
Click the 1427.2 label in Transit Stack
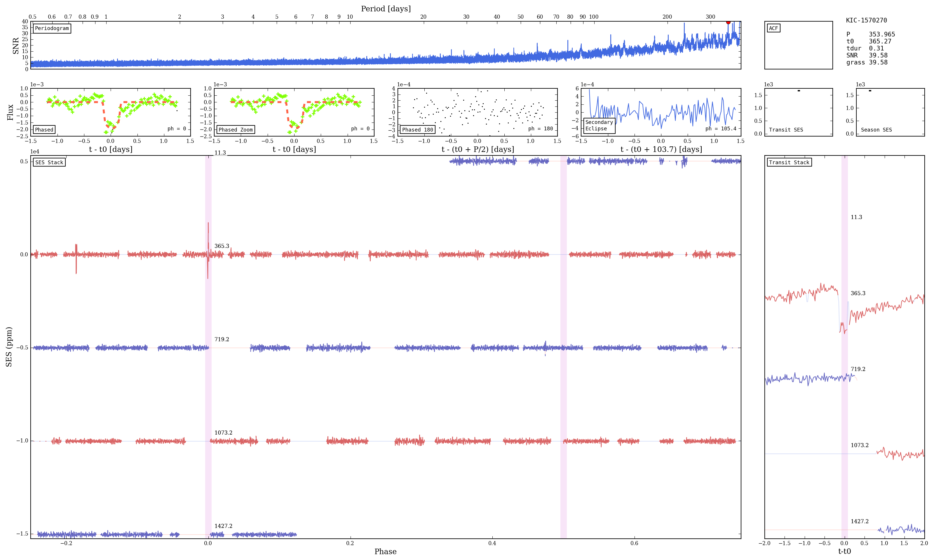[x=859, y=521]
